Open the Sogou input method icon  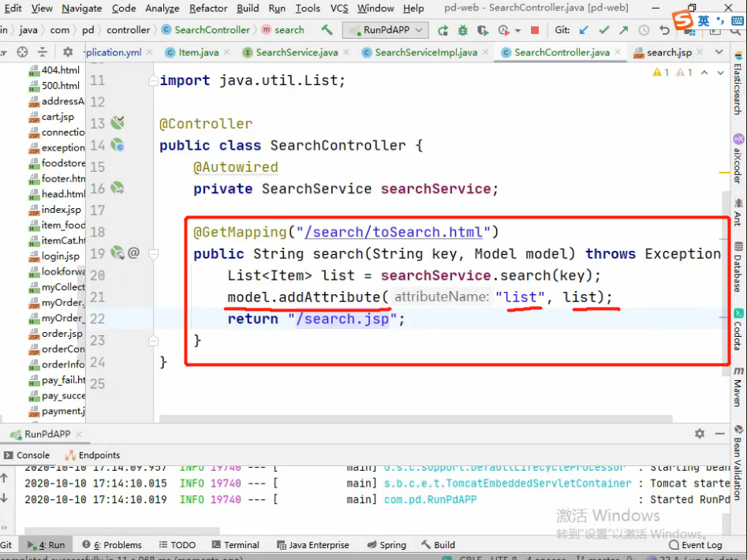click(682, 20)
